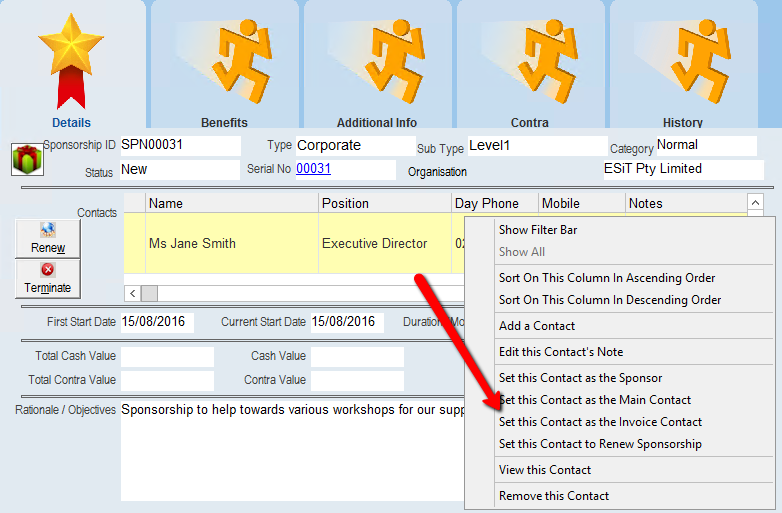Viewport: 782px width, 513px height.
Task: Select Sort On This Column In Descending Order
Action: [610, 300]
